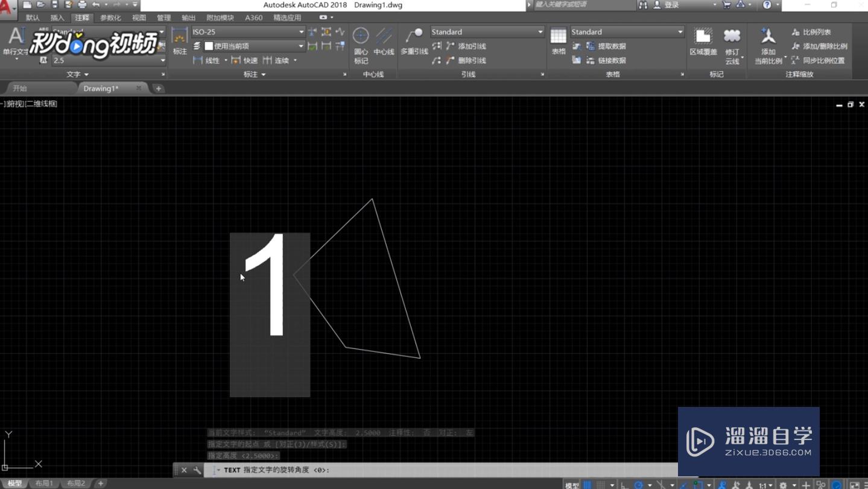The image size is (868, 489).
Task: Open the text height 2.5 dropdown
Action: point(109,60)
